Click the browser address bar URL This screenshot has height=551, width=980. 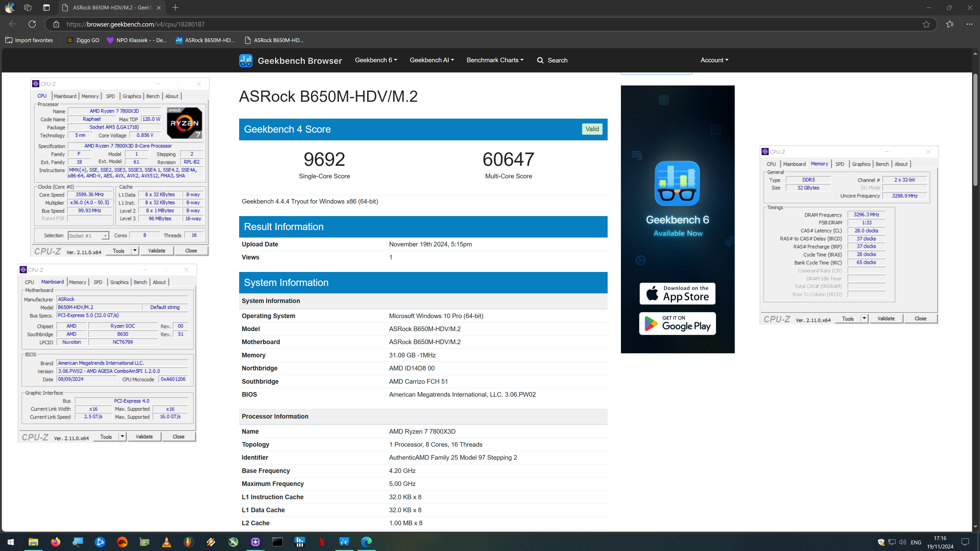136,24
